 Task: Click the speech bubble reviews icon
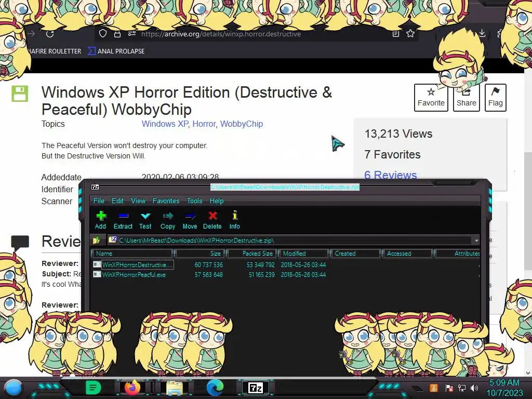[x=20, y=242]
